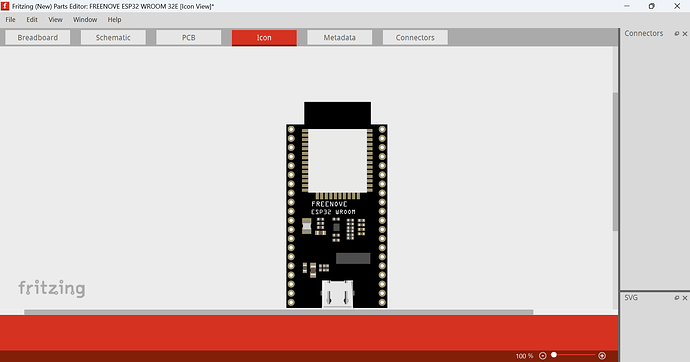Image resolution: width=690 pixels, height=362 pixels.
Task: Close the SVG panel
Action: point(685,298)
